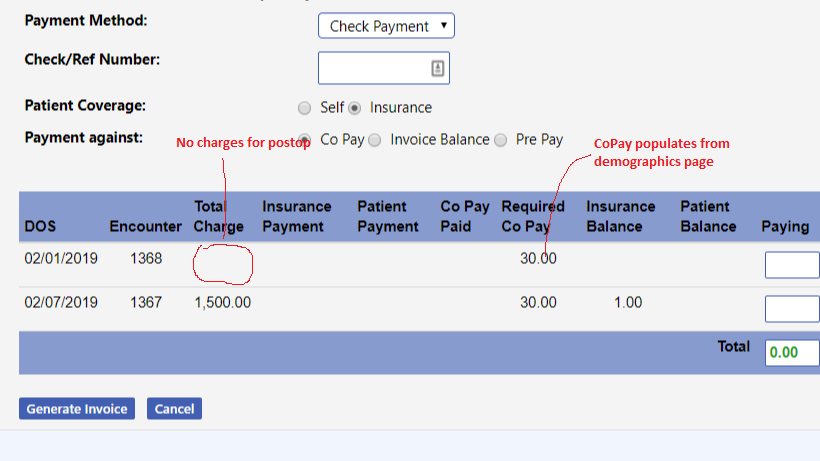Click the Check/Ref Number label
This screenshot has width=820, height=461.
[x=92, y=60]
